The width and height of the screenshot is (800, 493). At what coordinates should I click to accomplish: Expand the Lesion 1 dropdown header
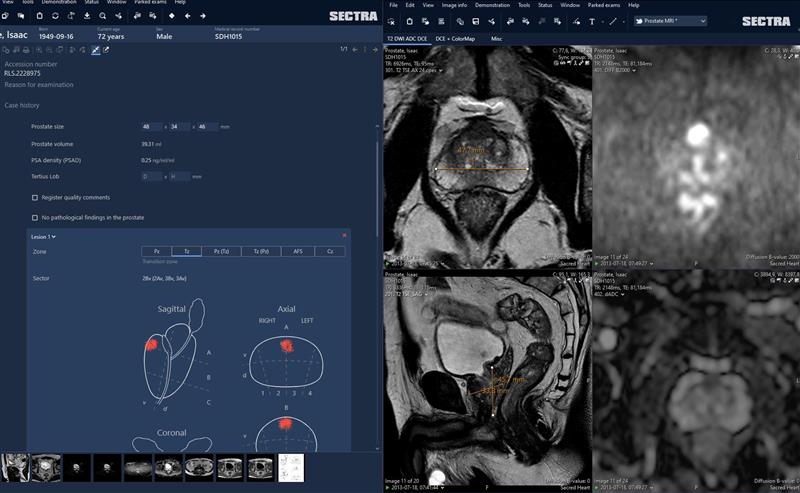click(43, 237)
